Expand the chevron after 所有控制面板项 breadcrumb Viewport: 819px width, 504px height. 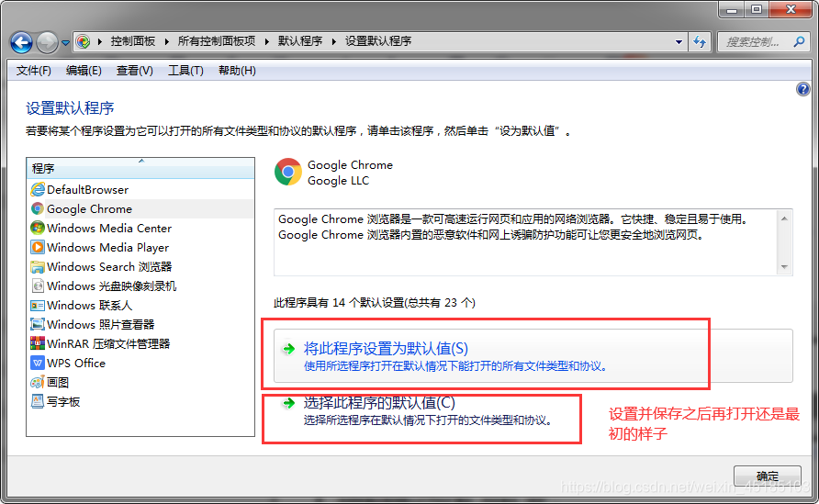click(267, 41)
